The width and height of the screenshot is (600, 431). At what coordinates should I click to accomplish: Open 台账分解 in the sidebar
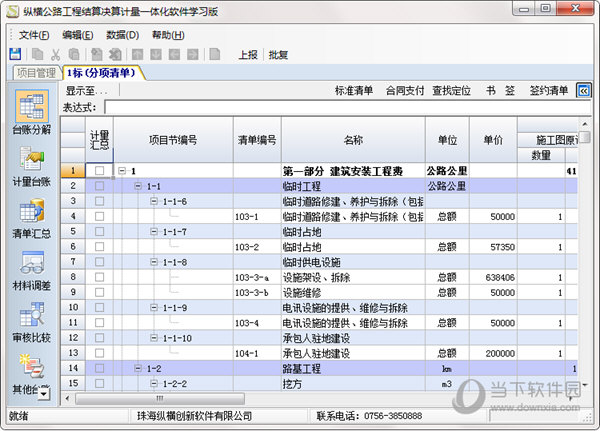point(31,116)
